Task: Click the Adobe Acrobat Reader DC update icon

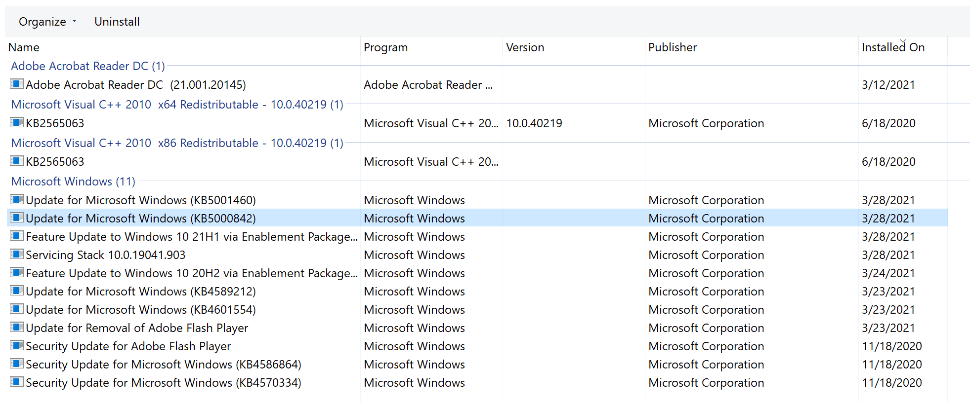Action: (x=17, y=84)
